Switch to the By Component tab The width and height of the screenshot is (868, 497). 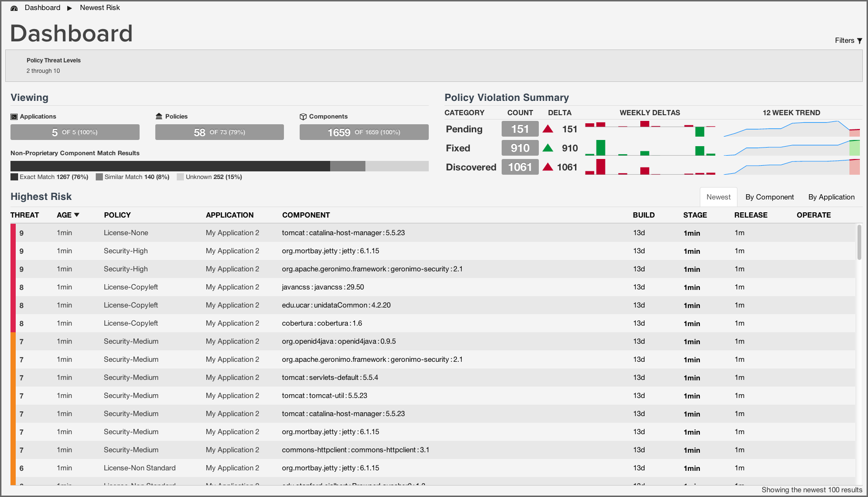coord(769,197)
